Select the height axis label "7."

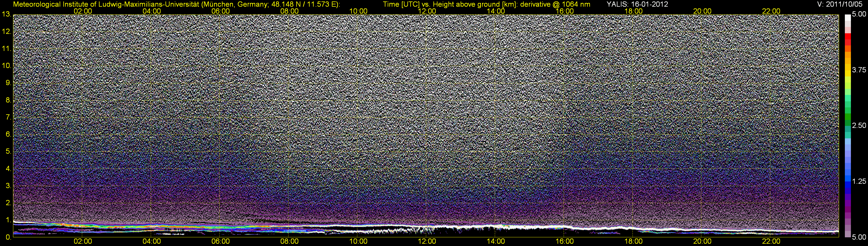tap(8, 117)
